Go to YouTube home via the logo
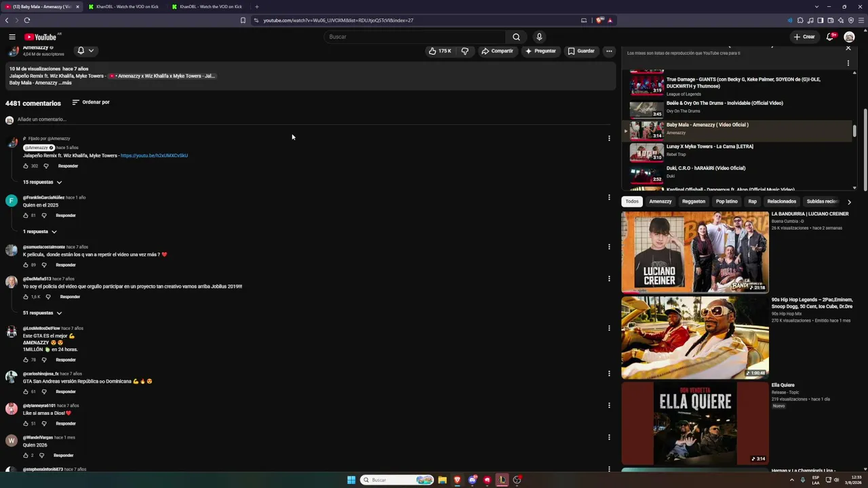 [41, 37]
